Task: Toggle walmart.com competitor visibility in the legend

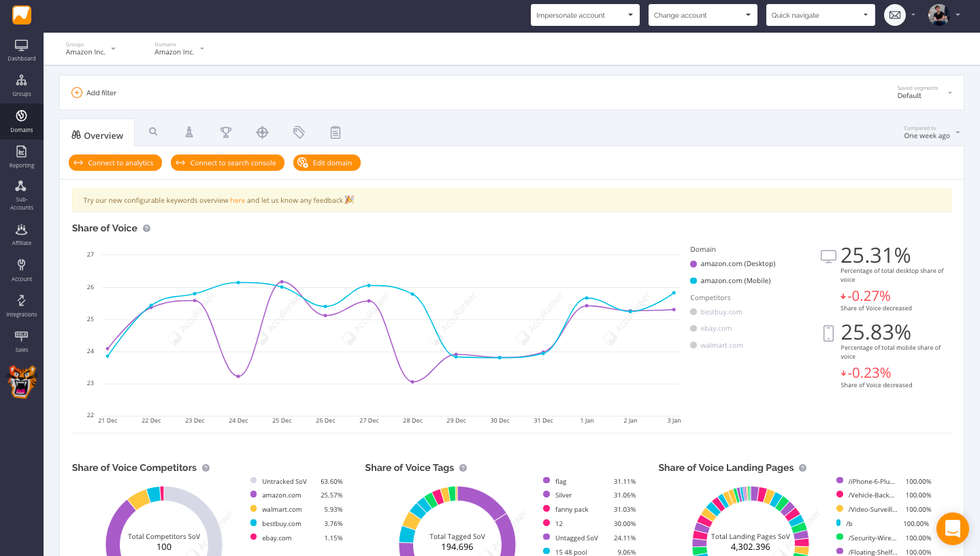Action: coord(721,345)
